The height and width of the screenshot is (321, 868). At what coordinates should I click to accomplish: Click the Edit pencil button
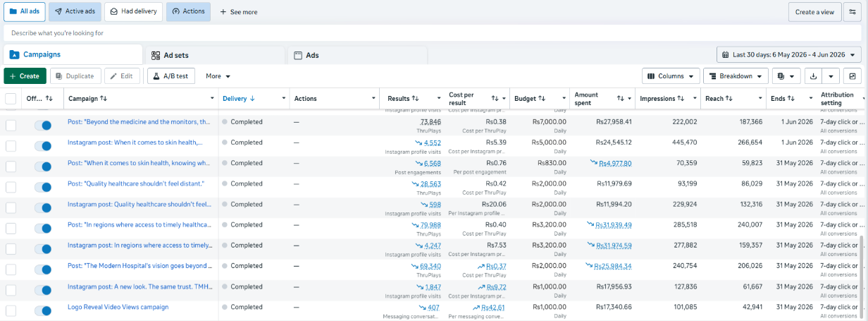pyautogui.click(x=121, y=76)
